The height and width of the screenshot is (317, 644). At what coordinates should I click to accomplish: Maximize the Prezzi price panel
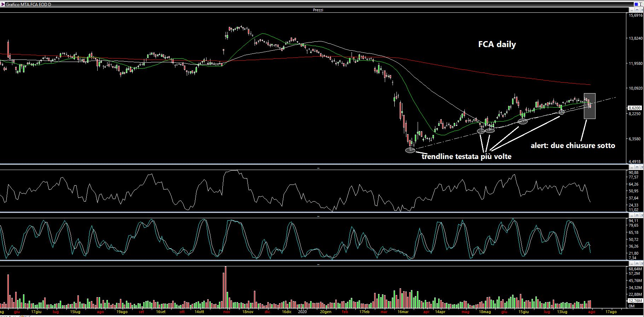[636, 10]
